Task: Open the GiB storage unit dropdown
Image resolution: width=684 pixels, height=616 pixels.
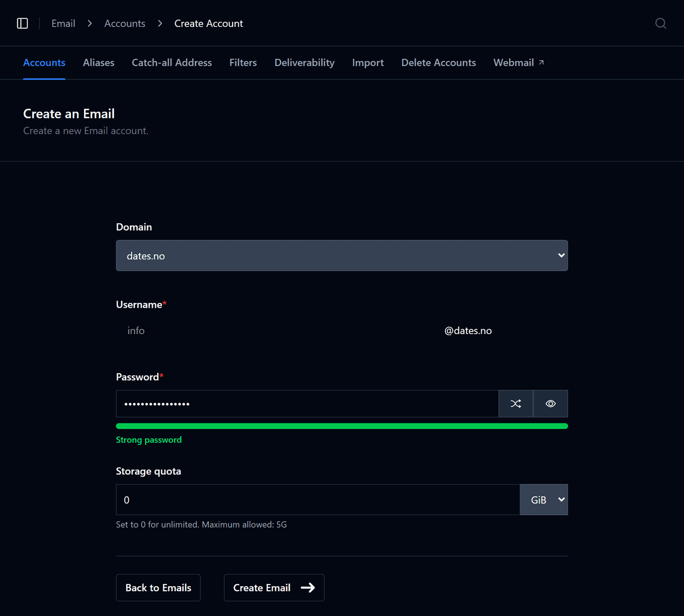Action: tap(544, 500)
